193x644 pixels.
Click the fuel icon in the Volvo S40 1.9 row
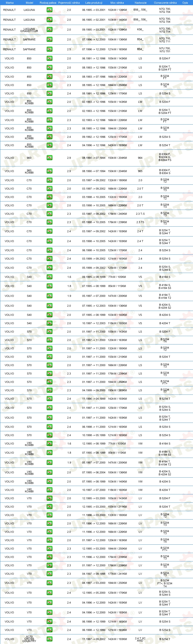(49, 296)
